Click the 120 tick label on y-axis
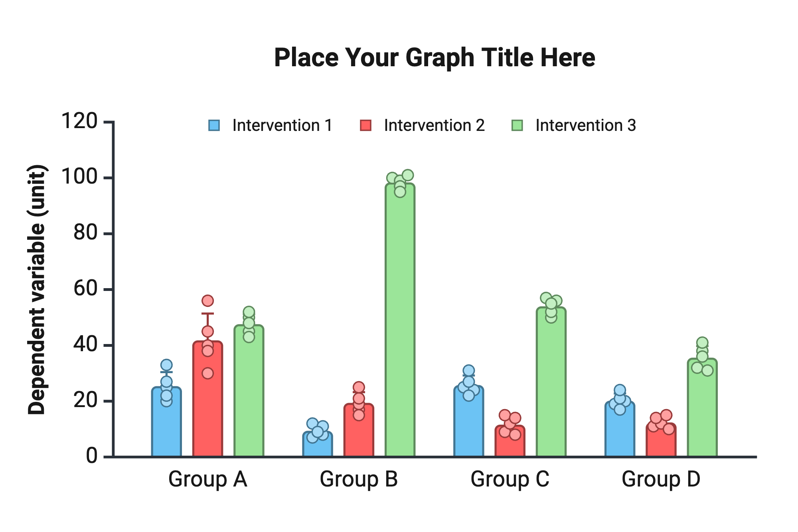The height and width of the screenshot is (532, 798). pos(80,121)
